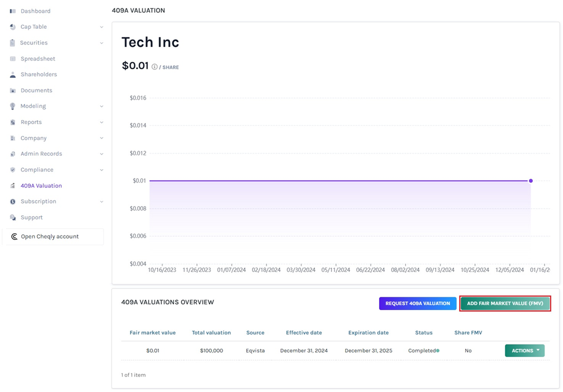Select the Reports icon
Screen dimensions: 563x392
(x=12, y=122)
